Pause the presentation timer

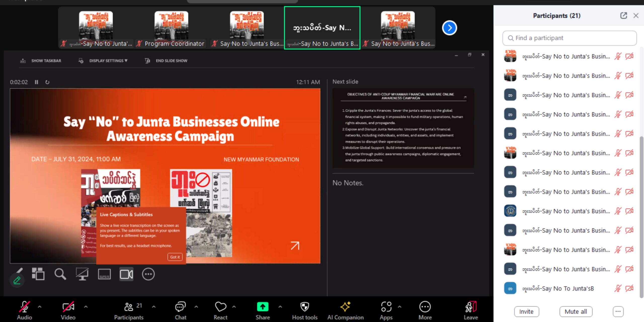pos(36,82)
